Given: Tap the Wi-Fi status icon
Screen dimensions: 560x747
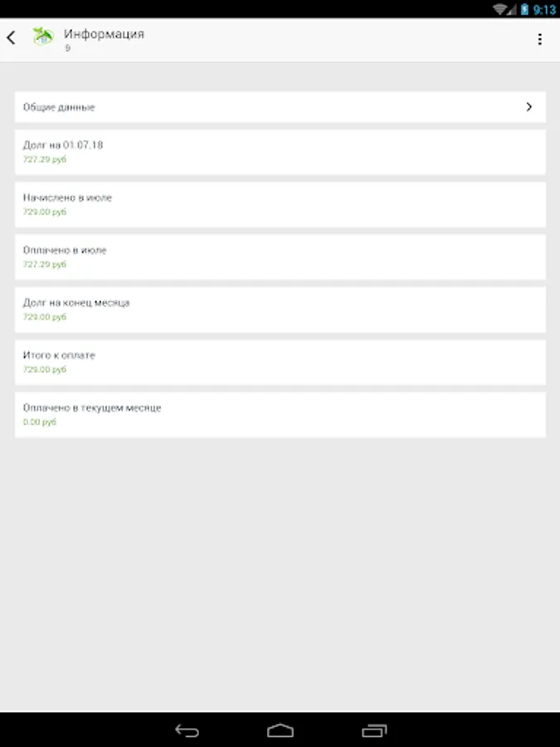Looking at the screenshot, I should coord(501,9).
